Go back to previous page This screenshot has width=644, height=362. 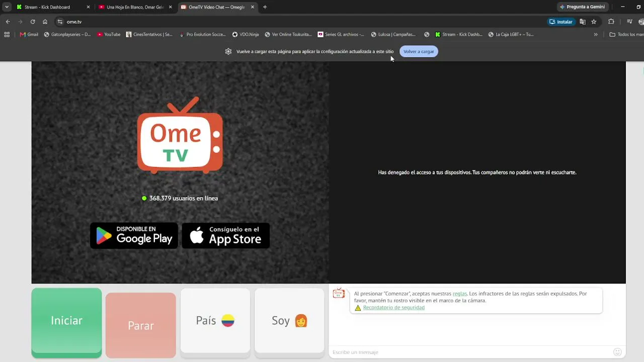click(8, 22)
